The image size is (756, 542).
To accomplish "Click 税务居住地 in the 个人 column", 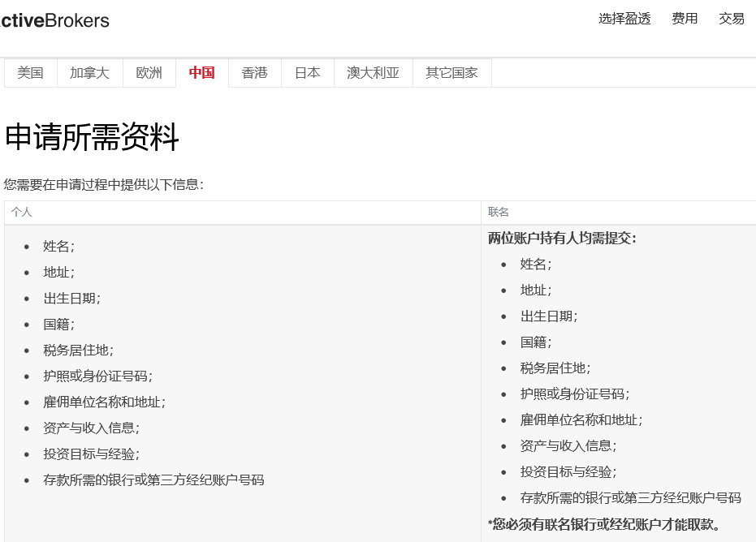I will tap(78, 351).
